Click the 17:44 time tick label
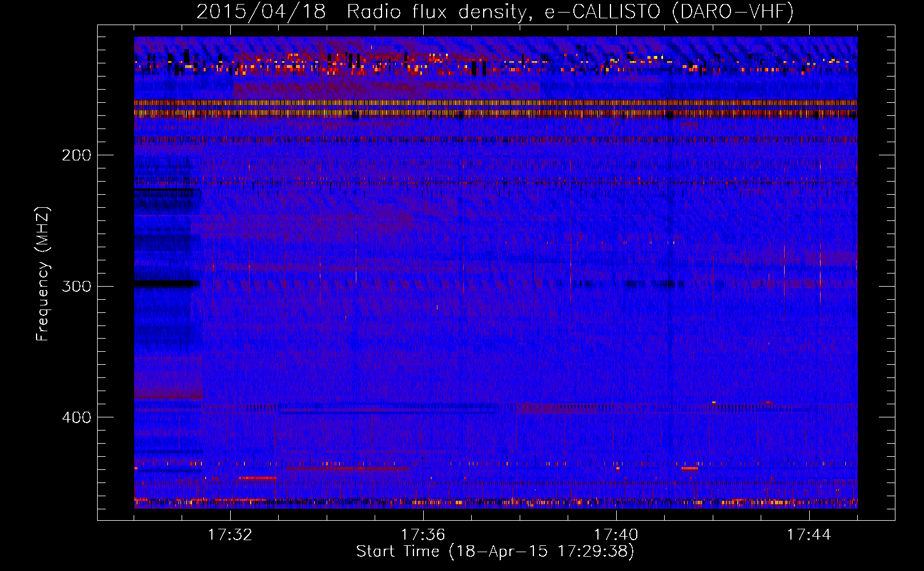 coord(809,535)
